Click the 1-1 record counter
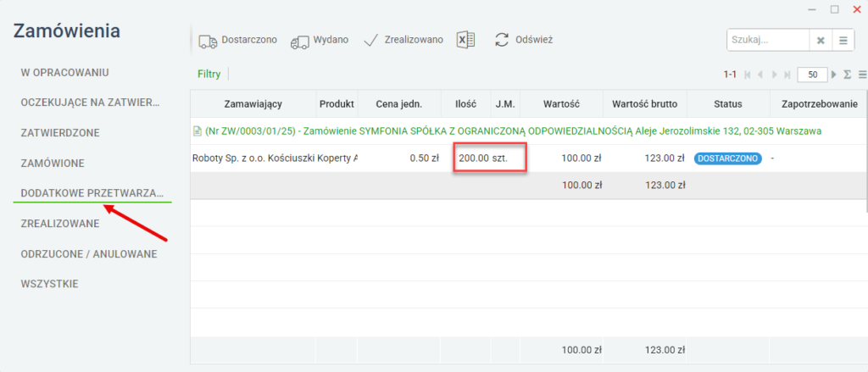This screenshot has width=868, height=372. tap(730, 75)
